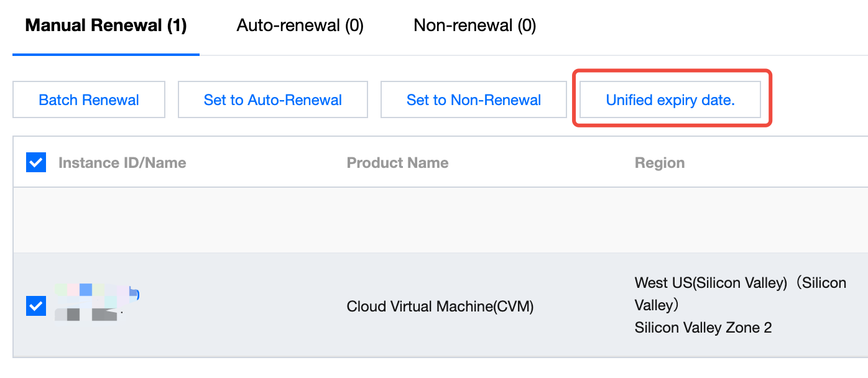The width and height of the screenshot is (868, 378).
Task: Click the Manual Renewal count indicator
Action: click(172, 25)
